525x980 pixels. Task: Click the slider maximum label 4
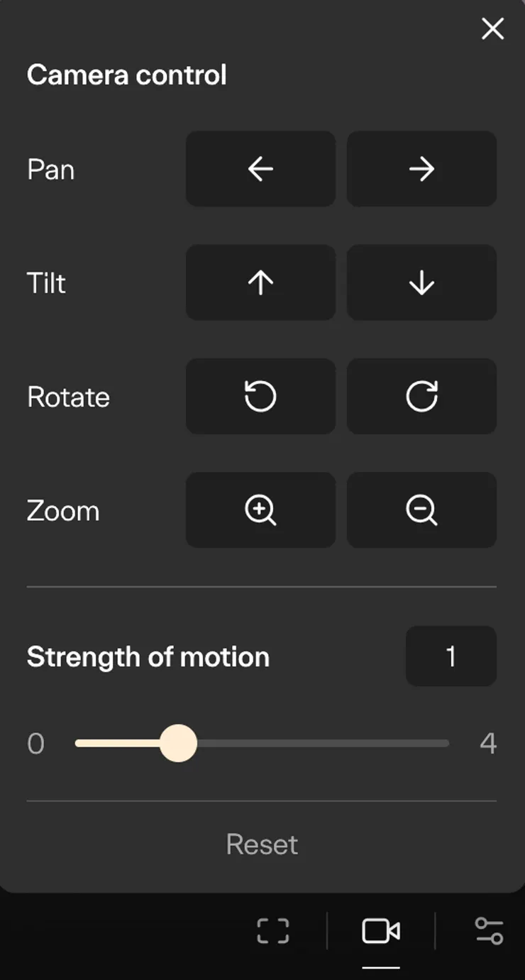tap(488, 744)
